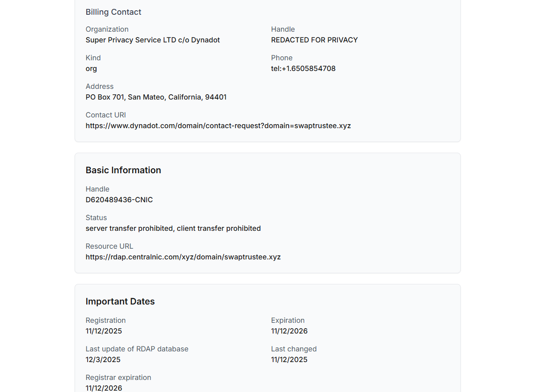535x392 pixels.
Task: Click the RDAP database update date 12/3/2025
Action: click(103, 360)
